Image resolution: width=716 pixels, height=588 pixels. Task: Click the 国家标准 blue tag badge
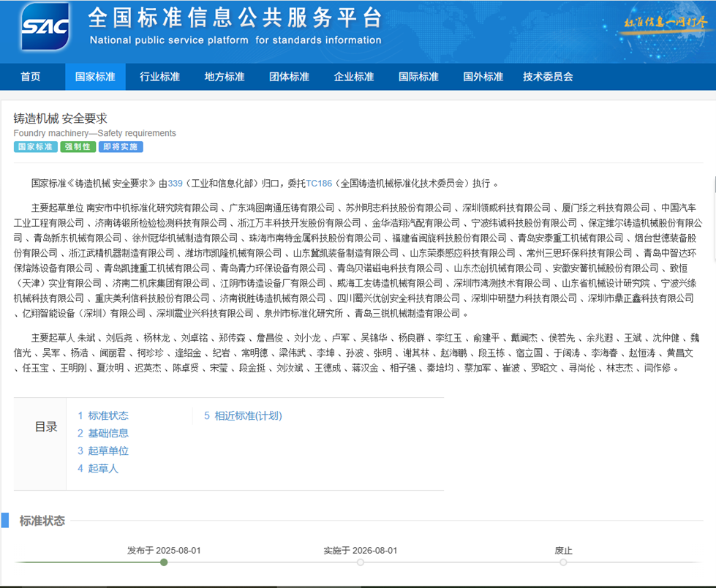click(36, 146)
